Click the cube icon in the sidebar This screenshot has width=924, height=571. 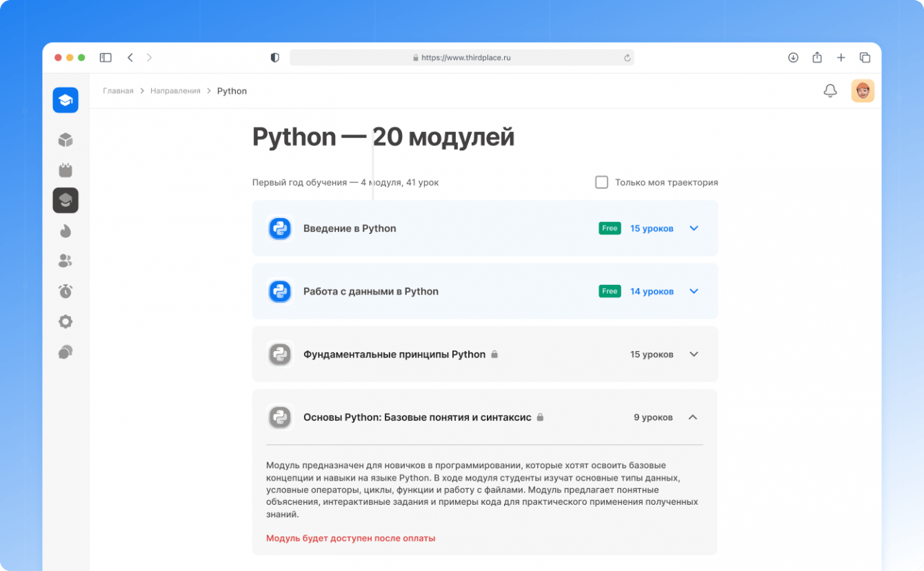tap(66, 141)
